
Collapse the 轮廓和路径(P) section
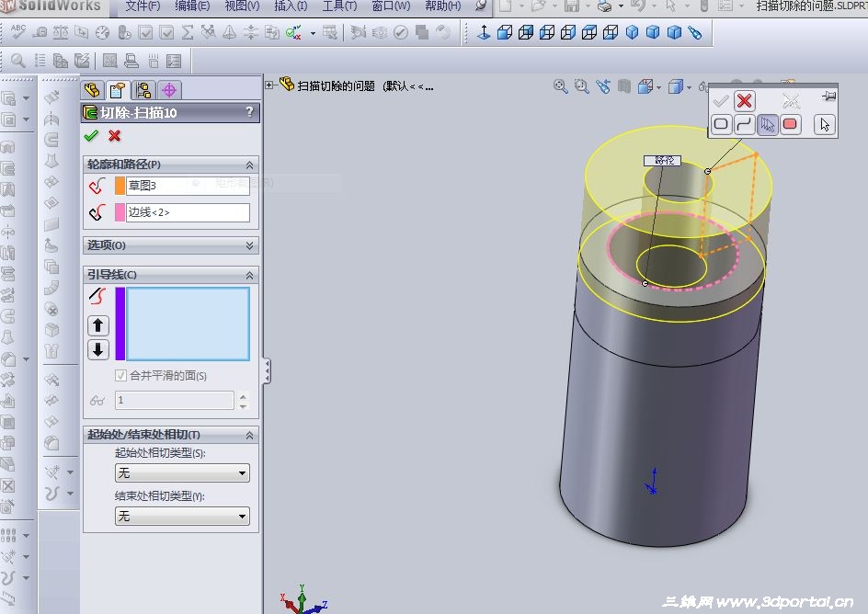coord(249,165)
